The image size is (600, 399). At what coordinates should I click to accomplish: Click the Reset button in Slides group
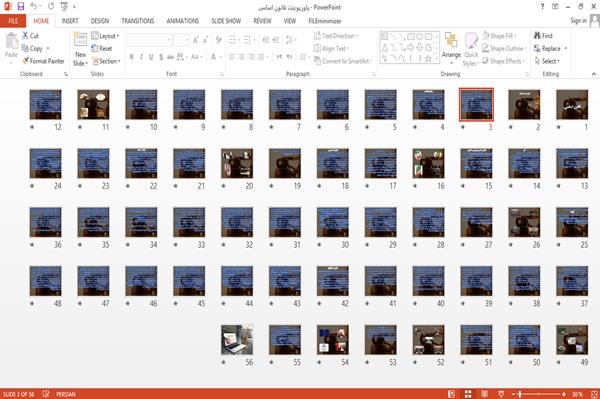102,49
